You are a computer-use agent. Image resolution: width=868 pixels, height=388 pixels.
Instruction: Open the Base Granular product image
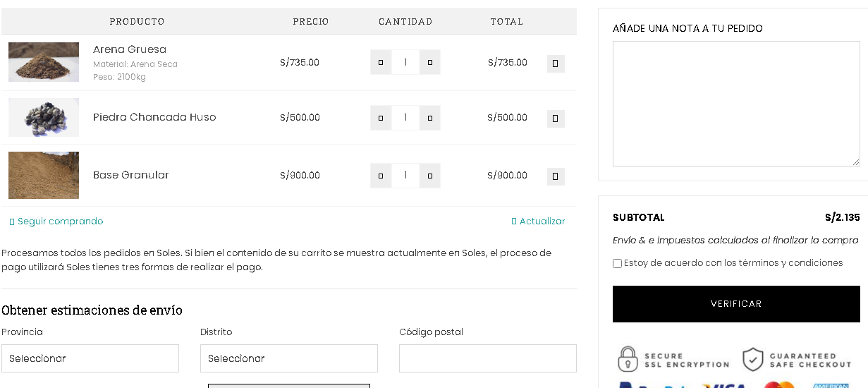coord(44,175)
